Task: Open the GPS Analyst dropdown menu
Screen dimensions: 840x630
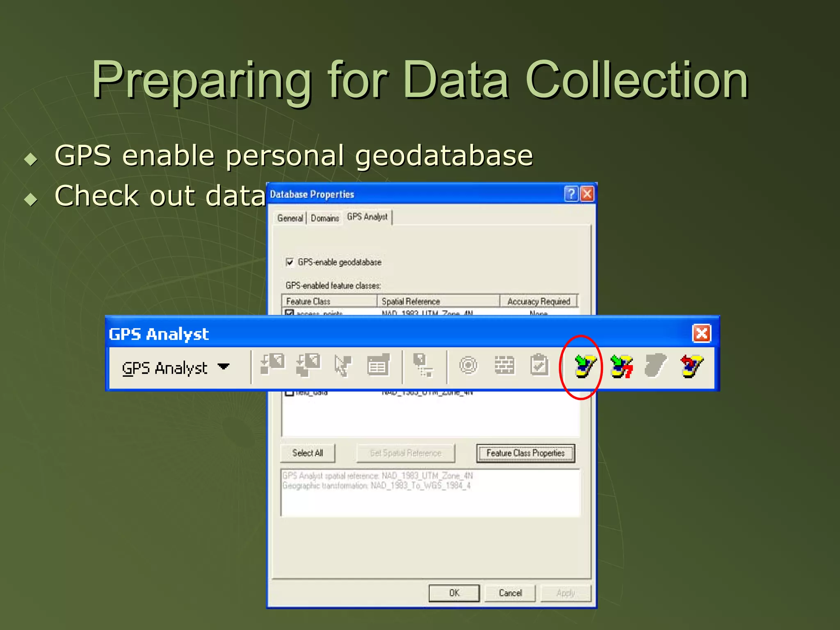Action: [176, 367]
